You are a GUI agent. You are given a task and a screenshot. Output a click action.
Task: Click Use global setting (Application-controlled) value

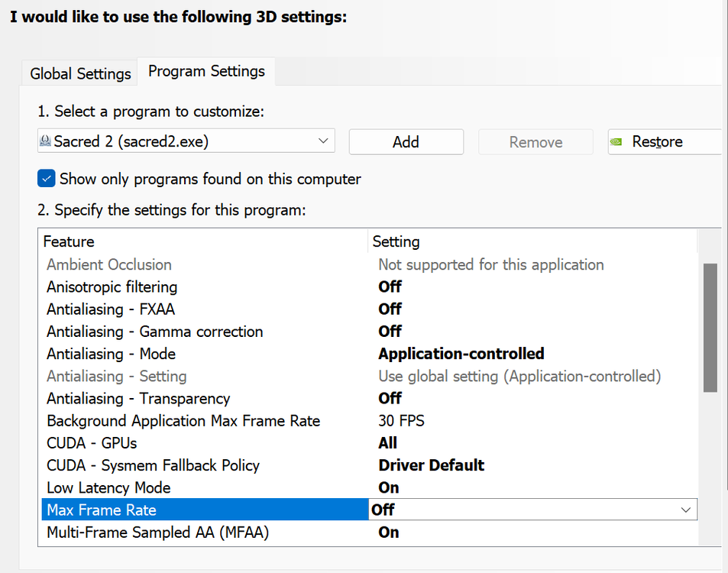click(x=519, y=376)
